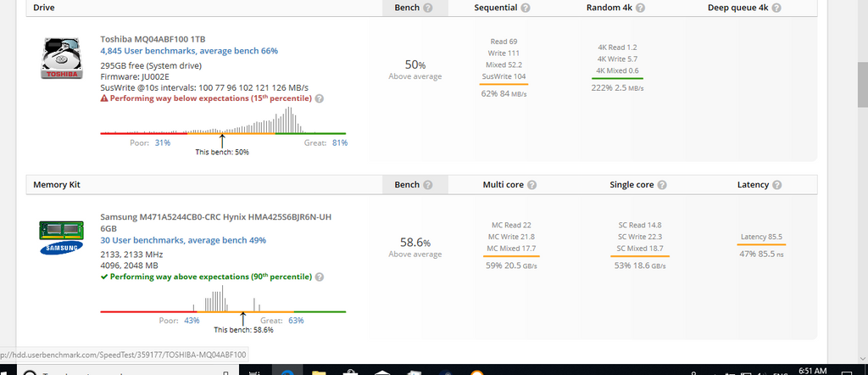Click Sequential column header
868x375 pixels.
click(495, 8)
